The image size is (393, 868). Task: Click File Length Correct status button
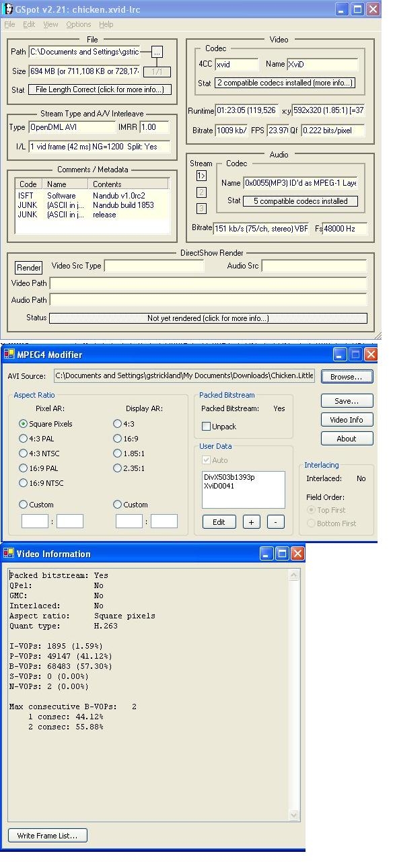click(x=99, y=89)
